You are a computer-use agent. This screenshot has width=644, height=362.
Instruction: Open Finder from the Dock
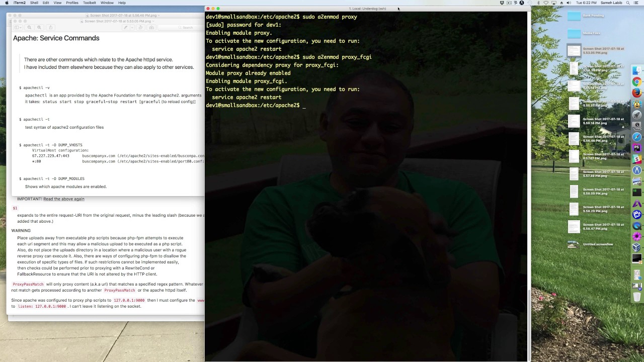[x=636, y=70]
